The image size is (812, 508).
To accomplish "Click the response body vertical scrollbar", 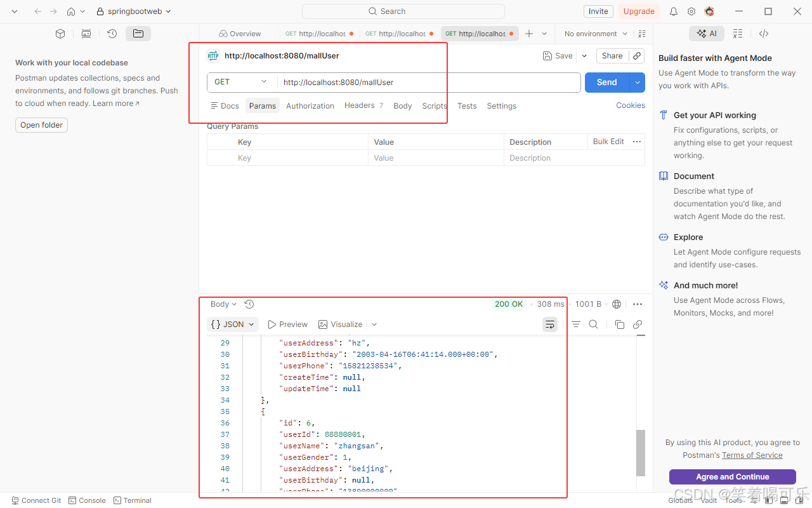I will (x=641, y=453).
